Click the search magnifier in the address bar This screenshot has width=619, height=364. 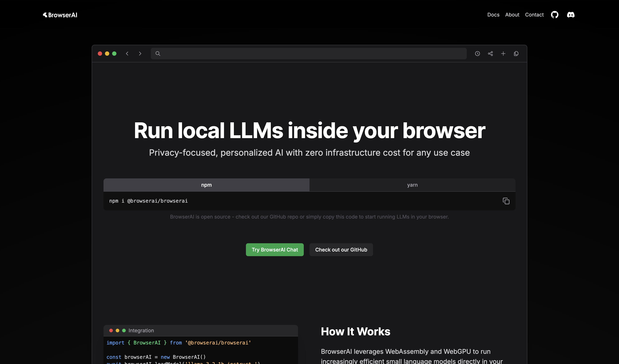coord(158,54)
